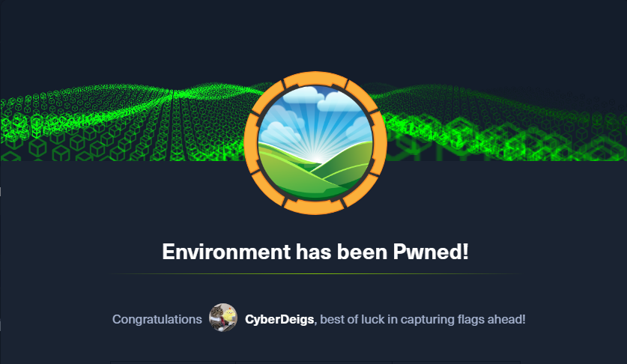Click the "has been" heading text
Image resolution: width=627 pixels, height=364 pixels.
pyautogui.click(x=342, y=252)
